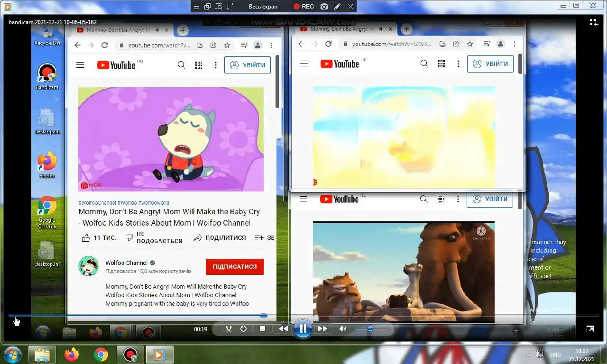Click the media player seek bar
This screenshot has width=607, height=364.
point(303,315)
